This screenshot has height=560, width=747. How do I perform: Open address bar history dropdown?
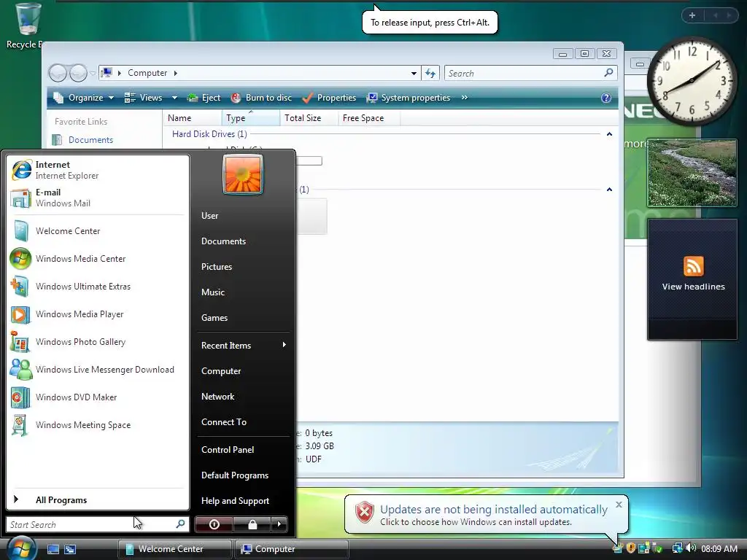pos(414,74)
